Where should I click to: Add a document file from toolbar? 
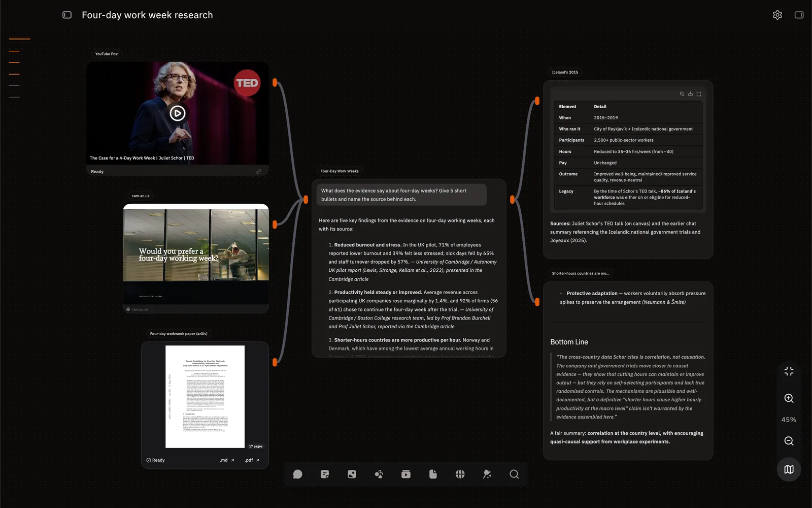(x=433, y=474)
